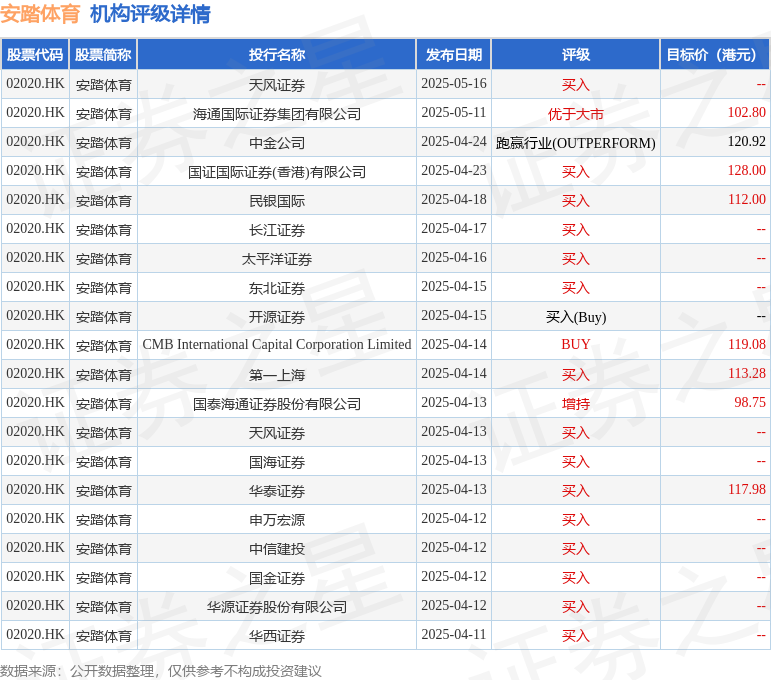Screen dimensions: 771x680
Task: Click the 买入(Buy) rating
Action: [x=576, y=317]
